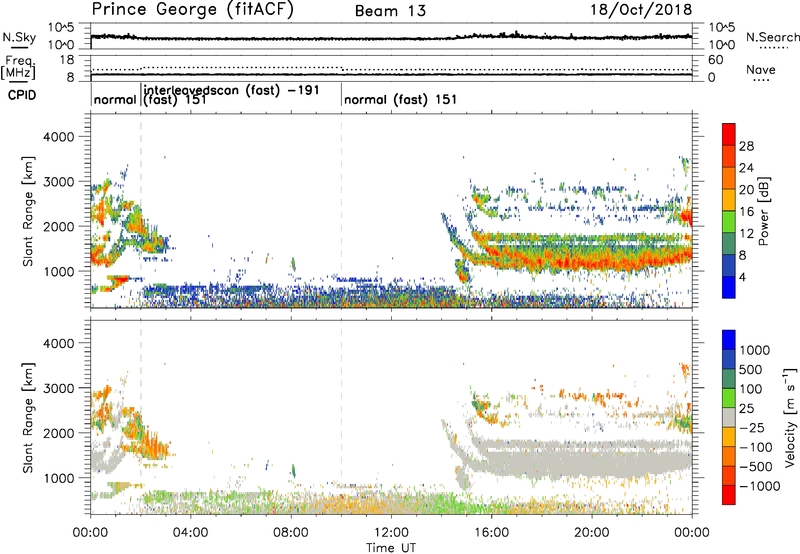Click the 'N.Sky' axis label

pos(19,37)
